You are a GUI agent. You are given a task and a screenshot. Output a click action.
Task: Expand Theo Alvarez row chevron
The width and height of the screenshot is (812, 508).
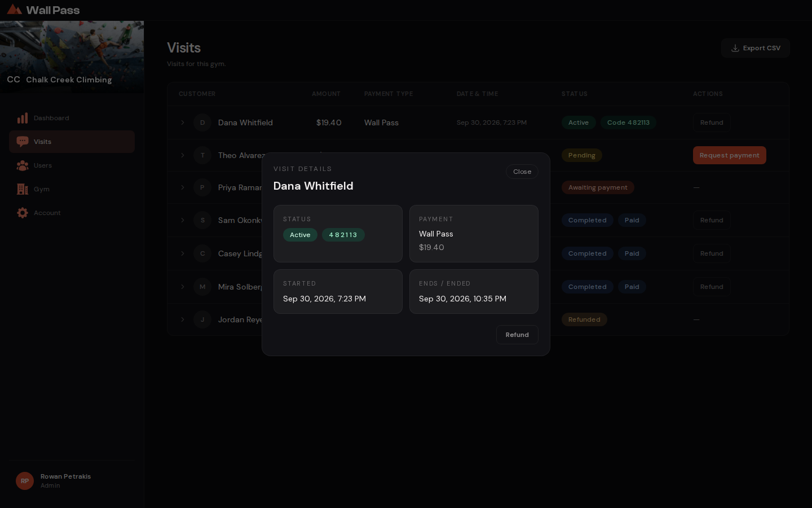pos(183,155)
